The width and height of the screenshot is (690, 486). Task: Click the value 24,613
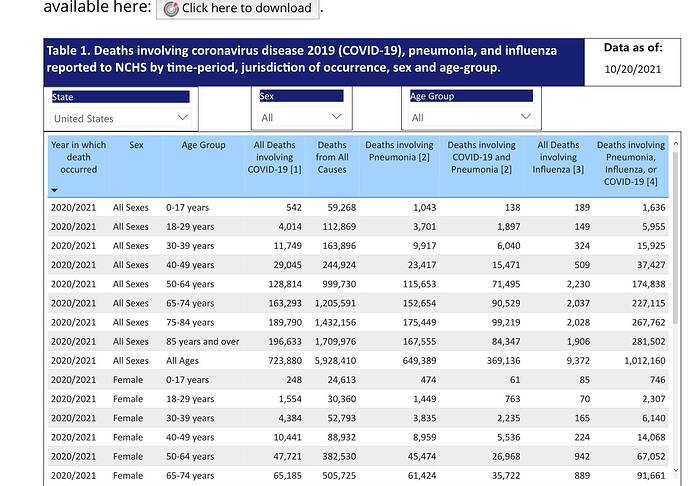pyautogui.click(x=341, y=380)
